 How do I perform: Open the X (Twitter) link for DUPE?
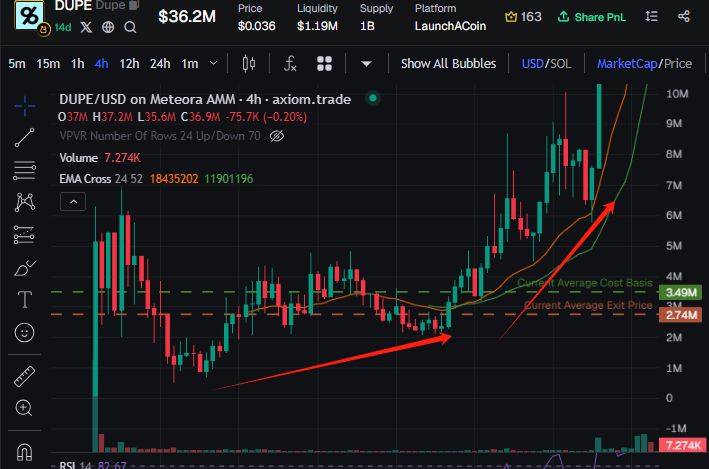86,28
